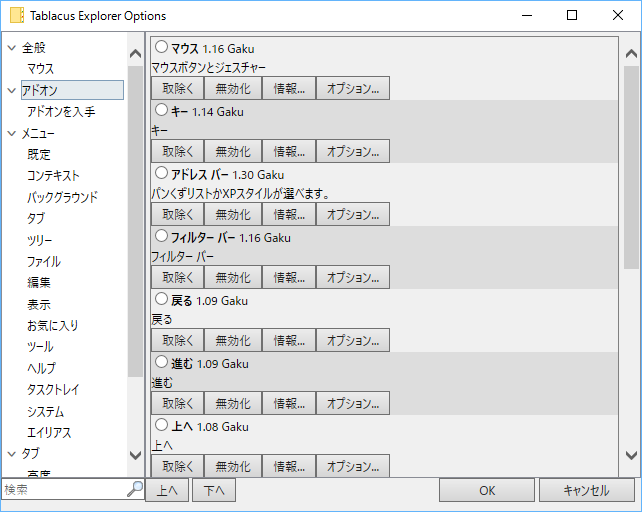
Task: Click 取除く for the フィルター バー addon
Action: click(177, 277)
